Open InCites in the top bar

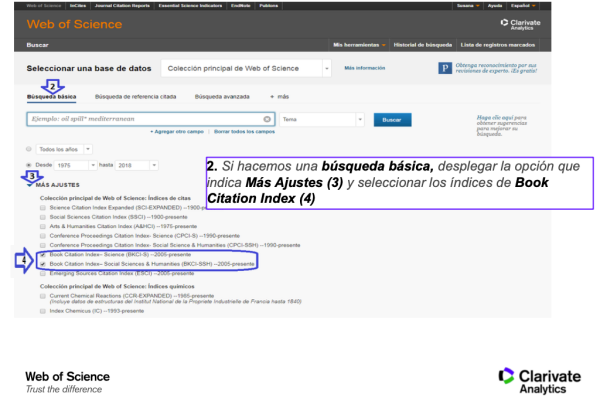coord(78,6)
